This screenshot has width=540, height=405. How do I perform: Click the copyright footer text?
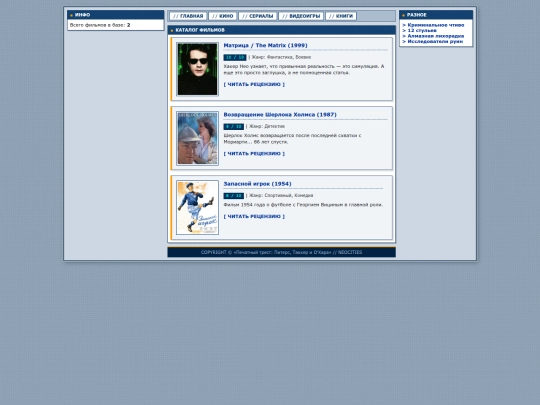pos(281,252)
